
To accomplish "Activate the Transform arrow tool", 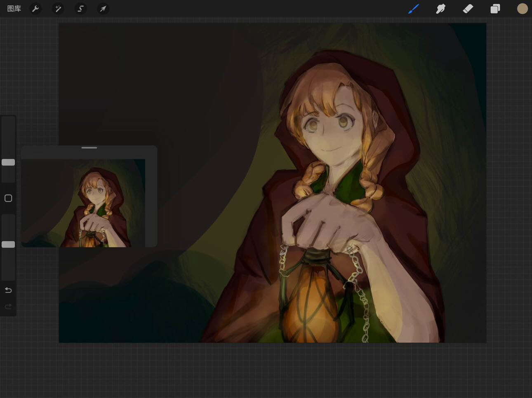I will tap(103, 9).
